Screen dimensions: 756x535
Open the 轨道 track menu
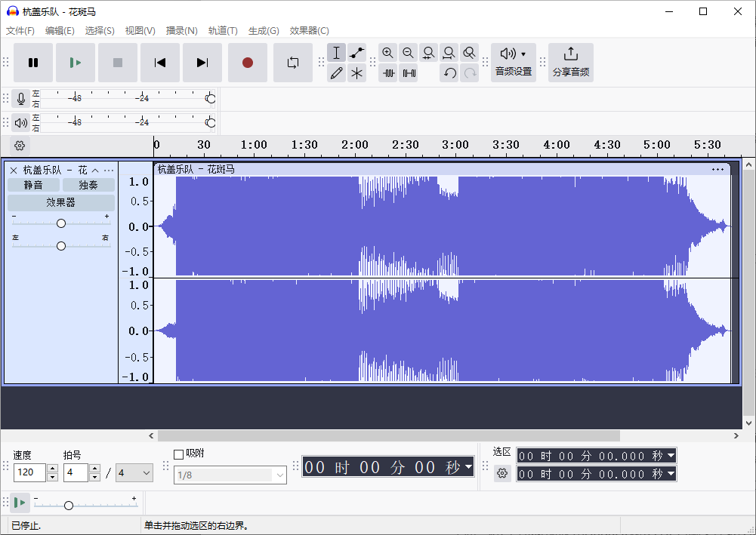223,30
